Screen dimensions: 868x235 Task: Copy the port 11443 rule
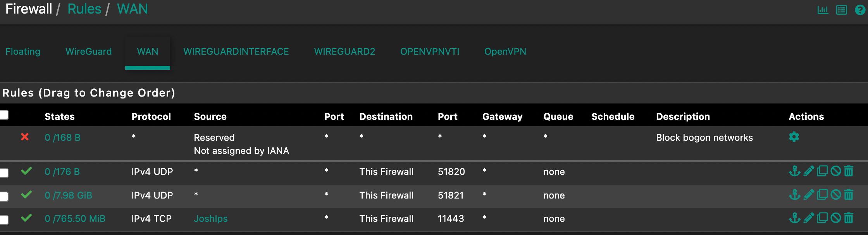click(x=822, y=218)
